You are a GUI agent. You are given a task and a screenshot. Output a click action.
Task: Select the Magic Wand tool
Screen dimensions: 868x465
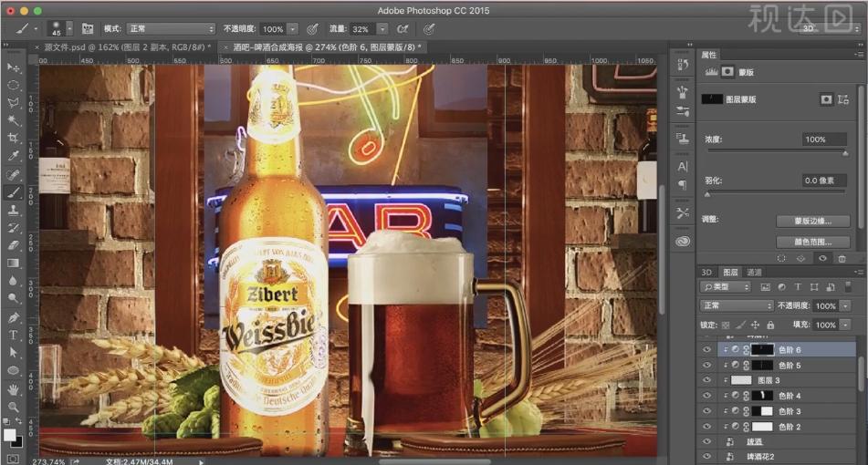14,120
